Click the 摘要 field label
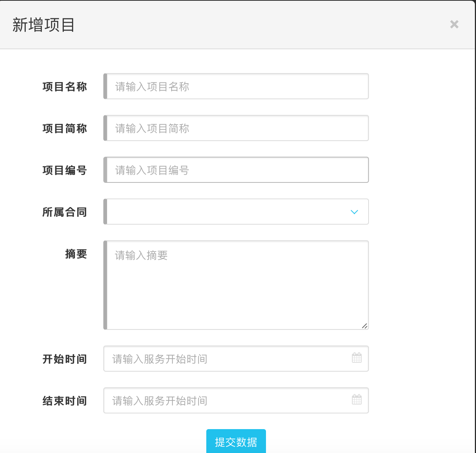476x453 pixels. [76, 254]
